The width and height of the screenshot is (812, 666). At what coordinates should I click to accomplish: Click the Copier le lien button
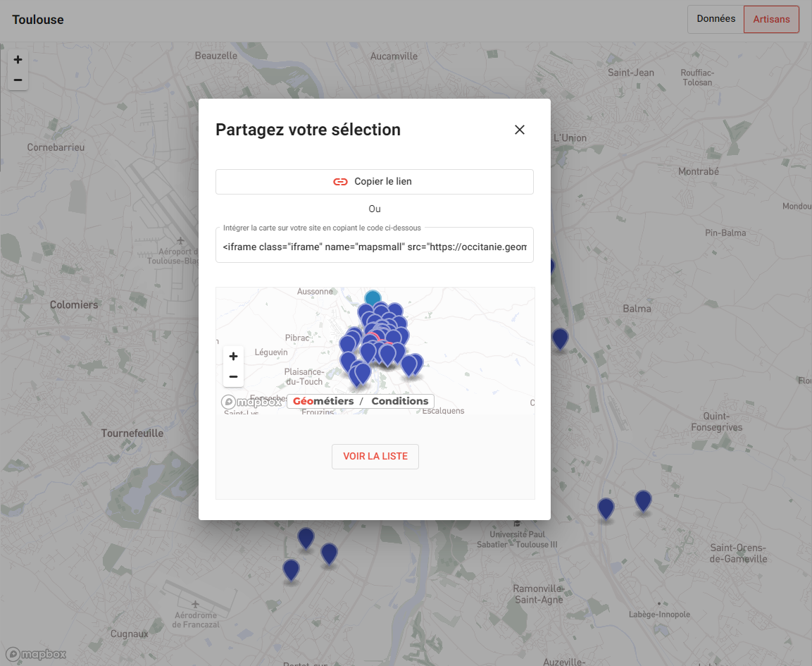tap(375, 182)
